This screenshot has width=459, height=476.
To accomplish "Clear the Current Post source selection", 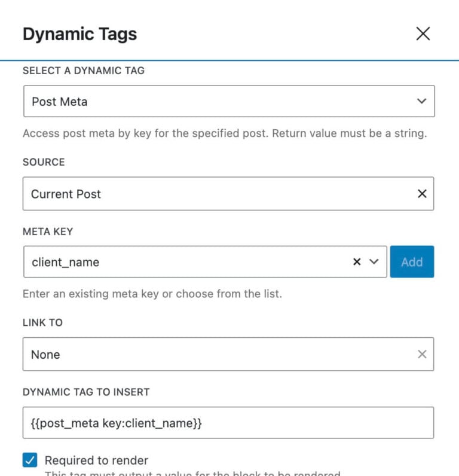I will pyautogui.click(x=422, y=194).
